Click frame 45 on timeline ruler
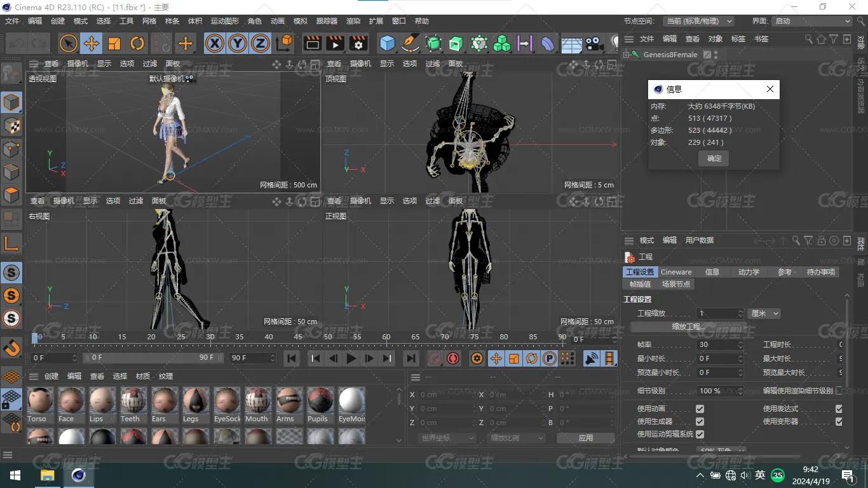 (298, 337)
